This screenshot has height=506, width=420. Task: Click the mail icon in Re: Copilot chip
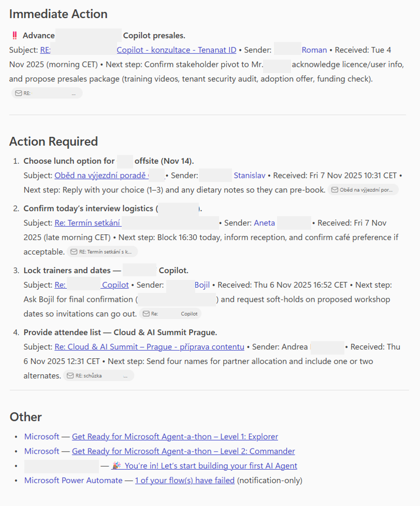click(146, 314)
